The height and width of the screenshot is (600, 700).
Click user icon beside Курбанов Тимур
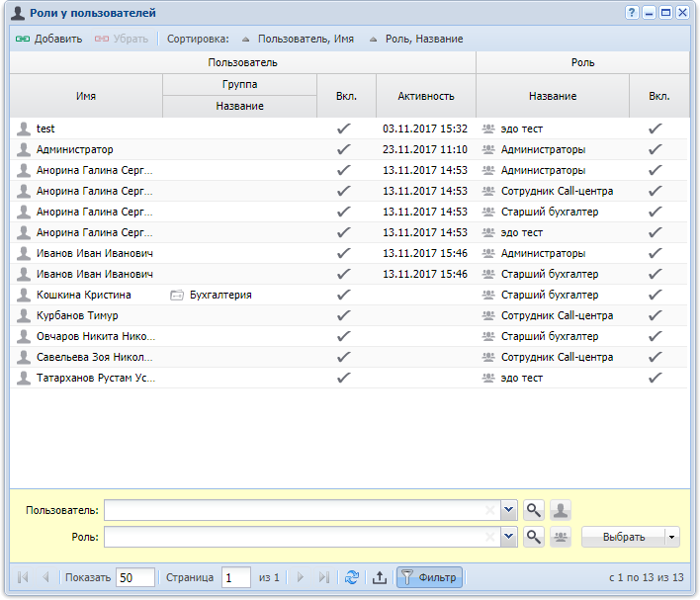(23, 315)
